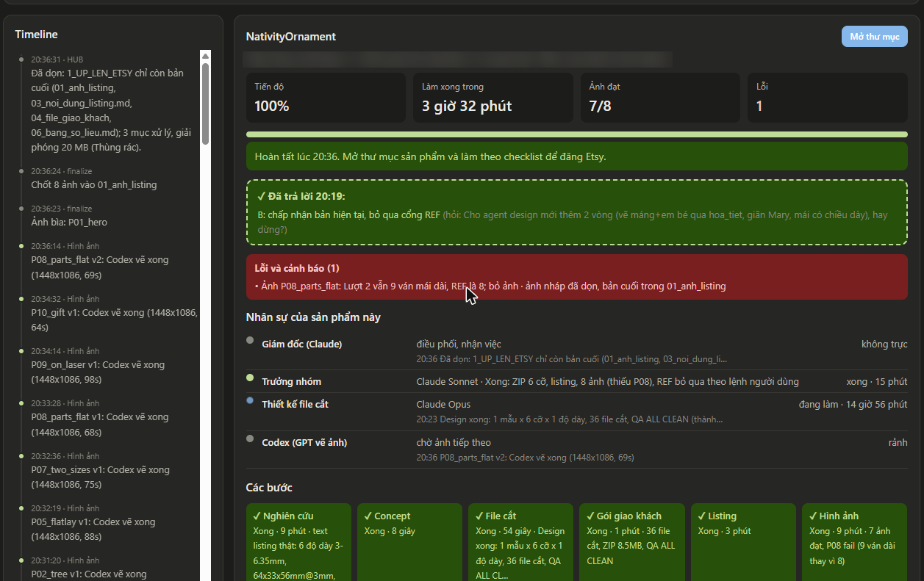Screen dimensions: 924x581
Task: Open the Gói giao khách step card
Action: pyautogui.click(x=632, y=542)
